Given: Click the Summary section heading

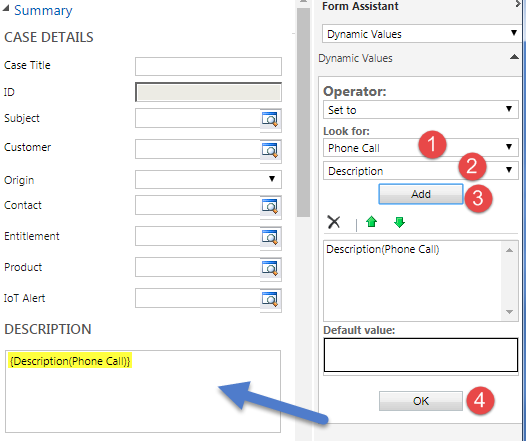Looking at the screenshot, I should click(x=43, y=10).
